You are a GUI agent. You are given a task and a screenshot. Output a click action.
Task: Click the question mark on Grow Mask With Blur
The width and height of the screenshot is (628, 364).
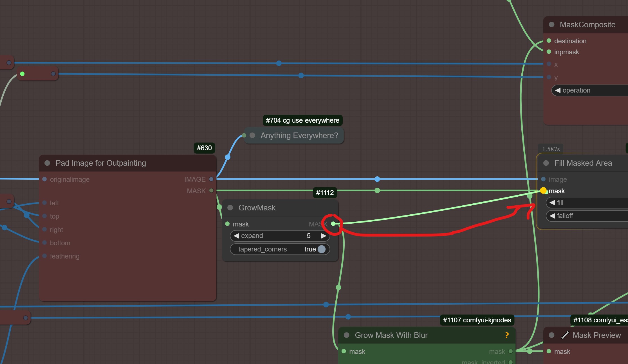tap(507, 335)
